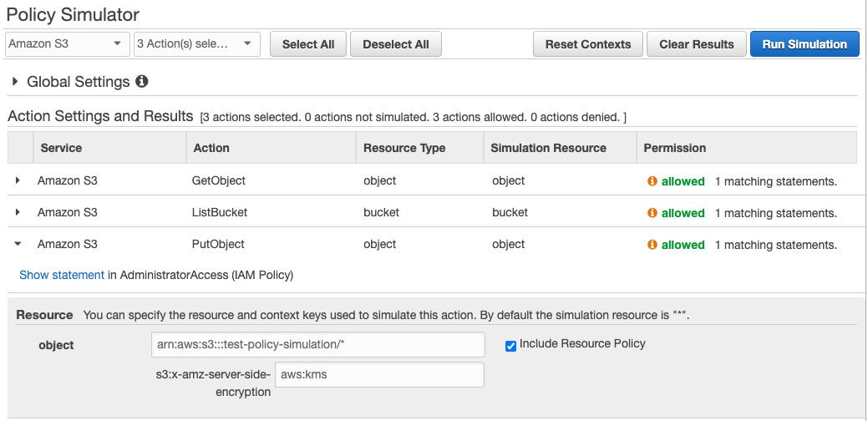Open the 3 Action(s) selected dropdown
The image size is (868, 421).
click(x=196, y=44)
